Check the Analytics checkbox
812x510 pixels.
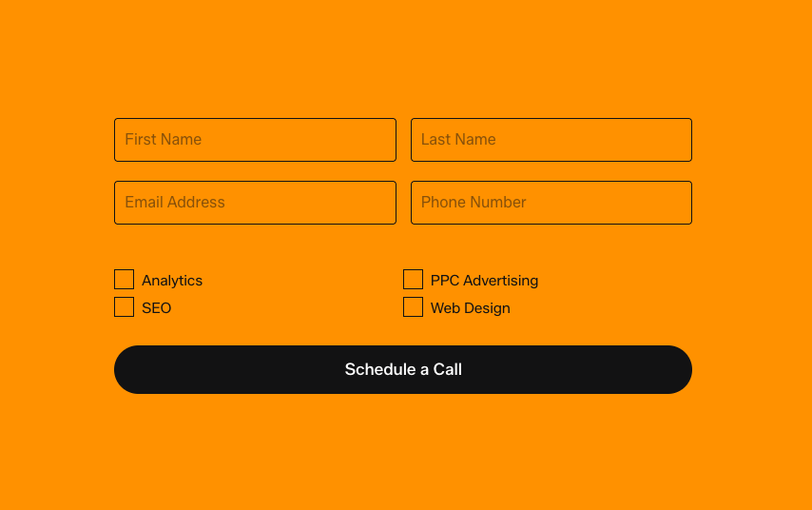pos(124,280)
